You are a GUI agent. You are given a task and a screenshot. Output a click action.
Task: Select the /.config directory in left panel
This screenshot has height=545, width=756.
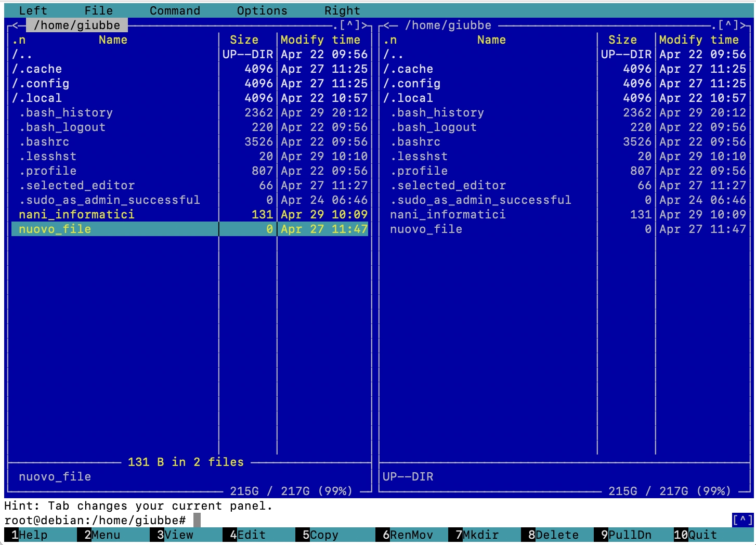(41, 83)
